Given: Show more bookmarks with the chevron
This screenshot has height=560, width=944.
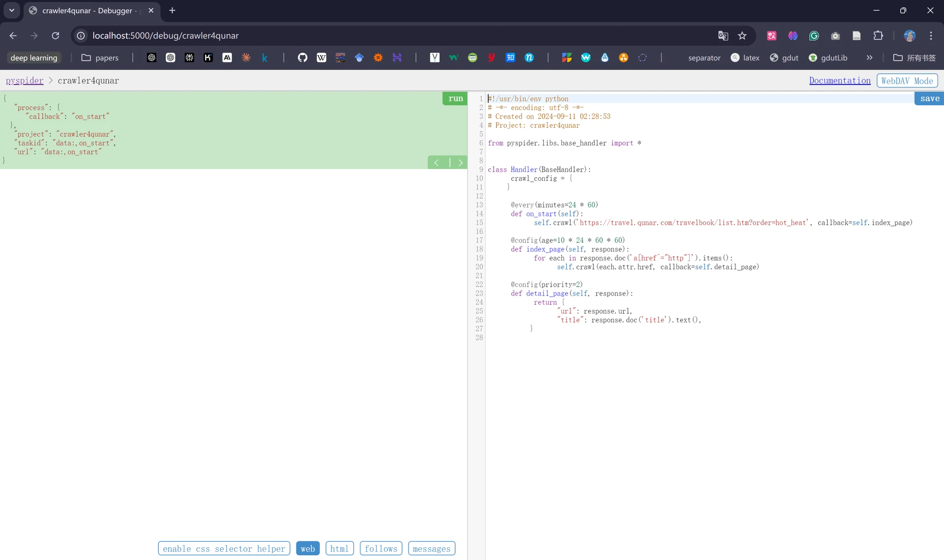Looking at the screenshot, I should point(869,58).
